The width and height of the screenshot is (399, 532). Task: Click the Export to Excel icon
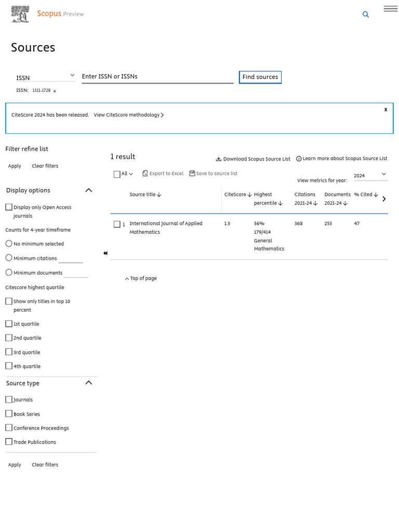(x=145, y=174)
